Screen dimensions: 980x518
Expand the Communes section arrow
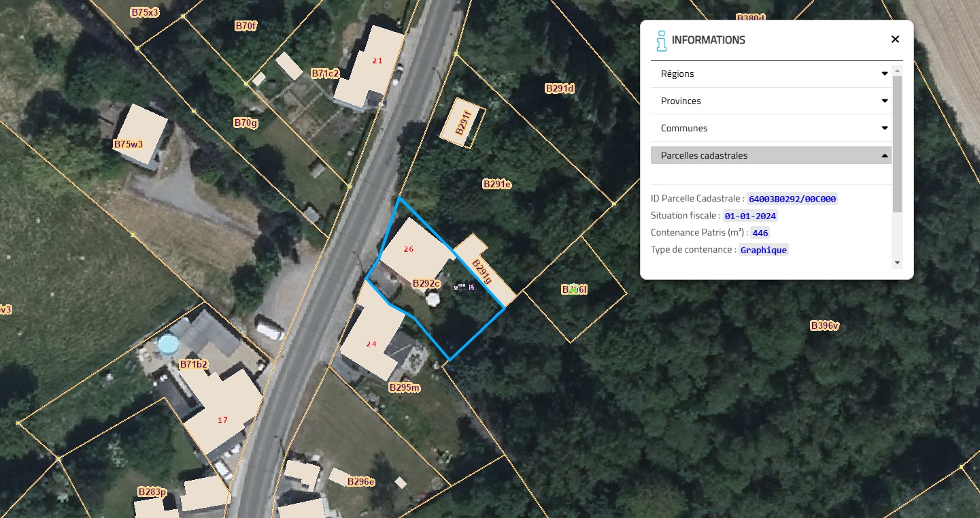pos(884,128)
